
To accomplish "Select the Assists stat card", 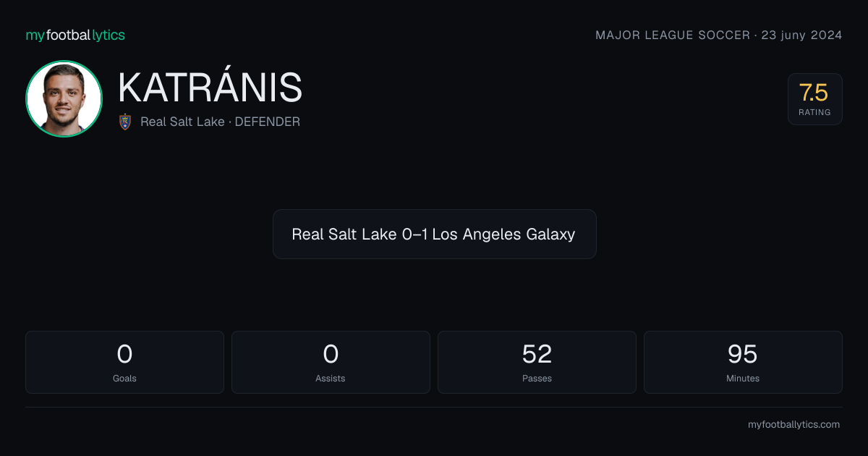I will [331, 362].
